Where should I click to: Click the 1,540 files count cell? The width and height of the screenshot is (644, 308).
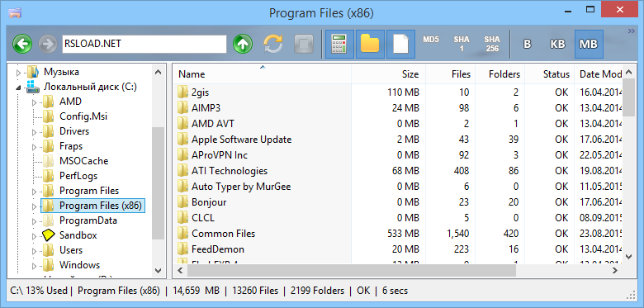click(458, 234)
